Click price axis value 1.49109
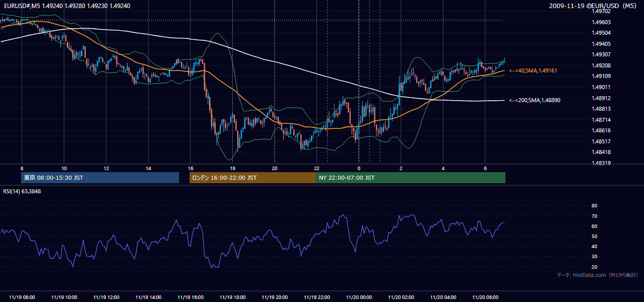This screenshot has height=302, width=644. click(x=602, y=76)
